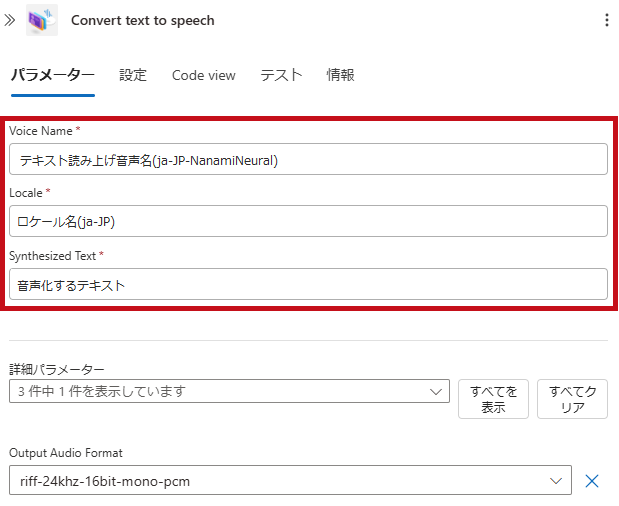Click the chevron arrow of the riff-24khz format combo box
Screen dimensions: 619x506
click(x=556, y=481)
